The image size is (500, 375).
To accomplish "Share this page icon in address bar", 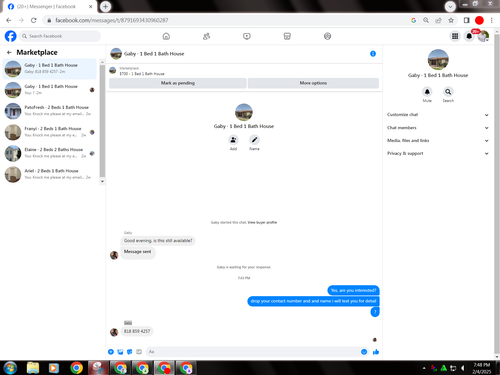I will pyautogui.click(x=438, y=20).
